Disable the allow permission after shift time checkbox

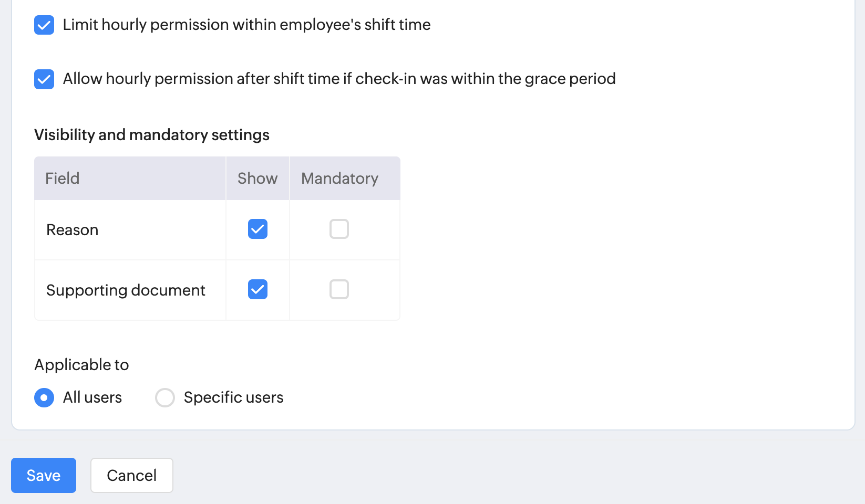(44, 79)
